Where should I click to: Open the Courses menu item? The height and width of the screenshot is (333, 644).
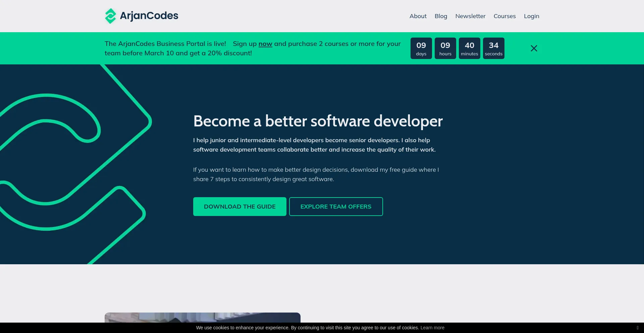[x=504, y=16]
